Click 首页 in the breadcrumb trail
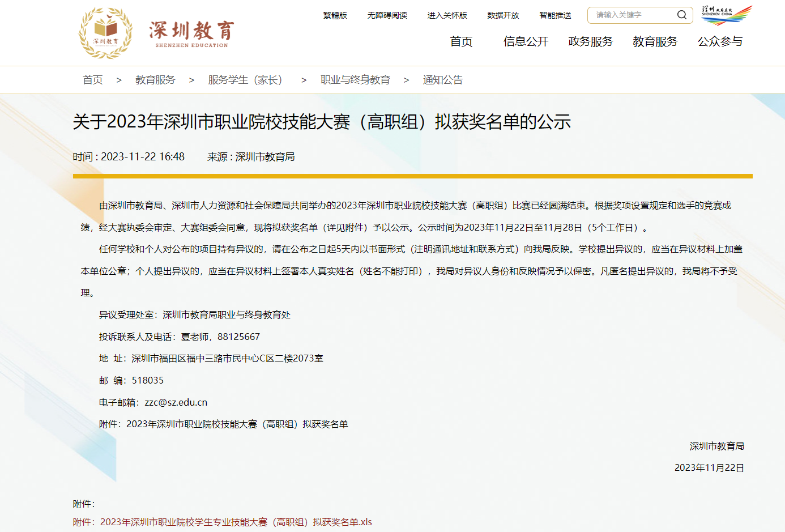The image size is (785, 532). point(93,80)
